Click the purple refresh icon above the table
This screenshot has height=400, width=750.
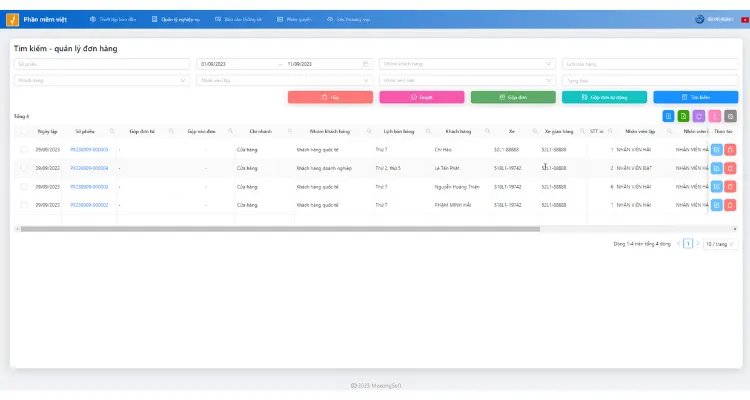tap(699, 116)
